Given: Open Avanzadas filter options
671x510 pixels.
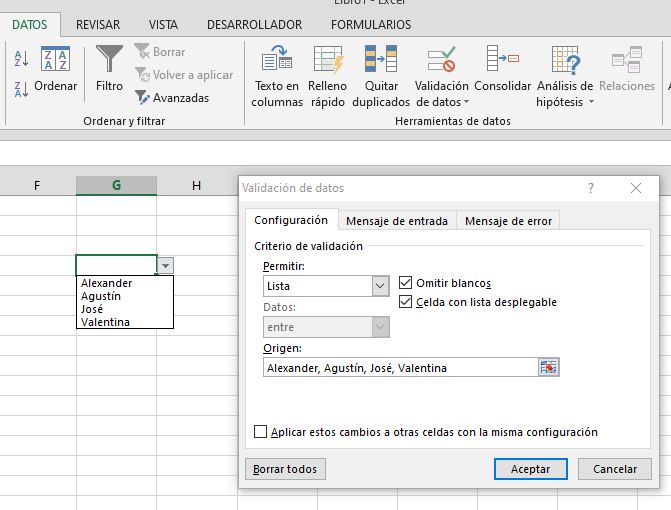Looking at the screenshot, I should [x=172, y=98].
